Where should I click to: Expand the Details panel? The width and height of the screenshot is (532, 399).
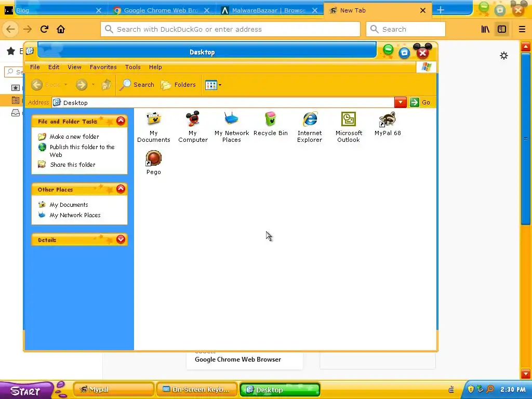(121, 240)
